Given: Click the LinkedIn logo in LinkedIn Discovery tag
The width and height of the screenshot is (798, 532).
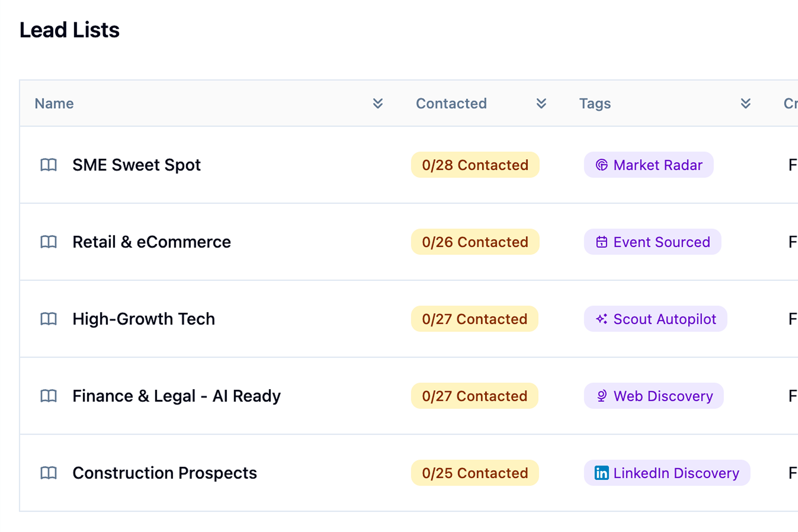Looking at the screenshot, I should (602, 473).
